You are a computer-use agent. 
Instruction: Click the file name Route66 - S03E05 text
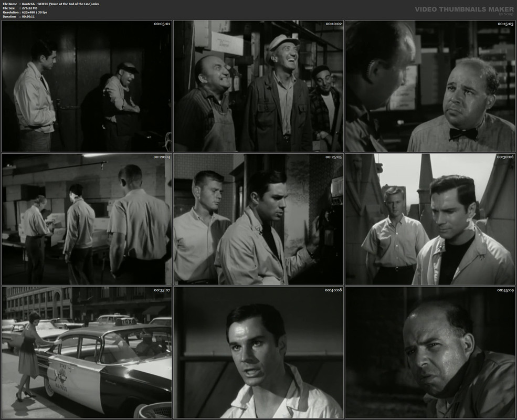pyautogui.click(x=60, y=4)
